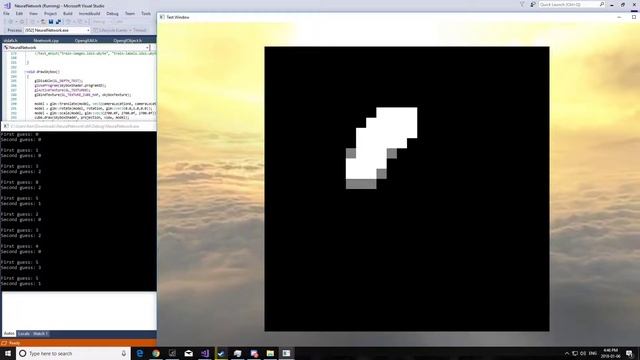Click the console window title bar icon
The width and height of the screenshot is (640, 360).
click(x=6, y=126)
